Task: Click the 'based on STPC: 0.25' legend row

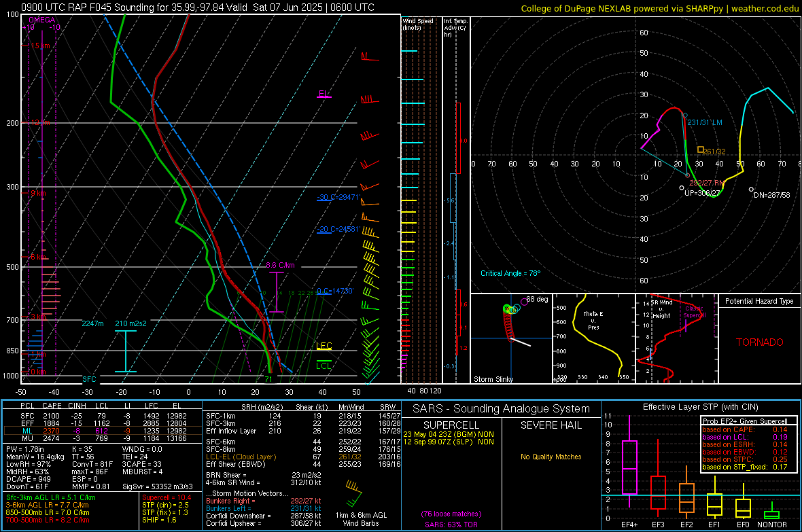Action: pyautogui.click(x=745, y=459)
